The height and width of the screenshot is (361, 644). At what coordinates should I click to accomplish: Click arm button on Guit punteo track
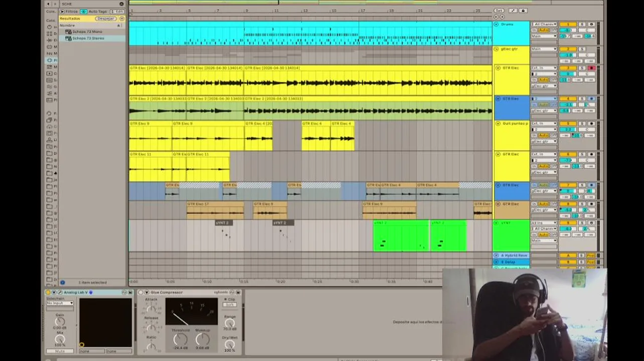coord(591,123)
